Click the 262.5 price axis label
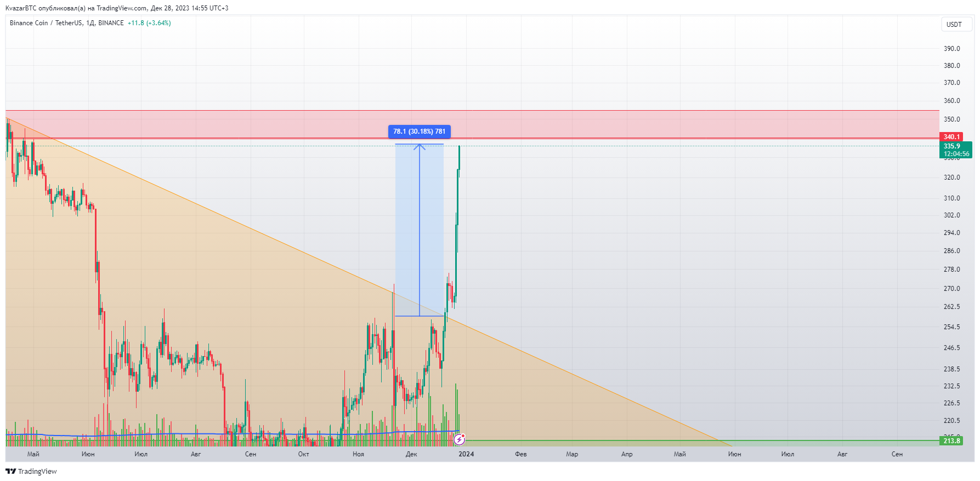Viewport: 980px width, 481px height. (952, 307)
